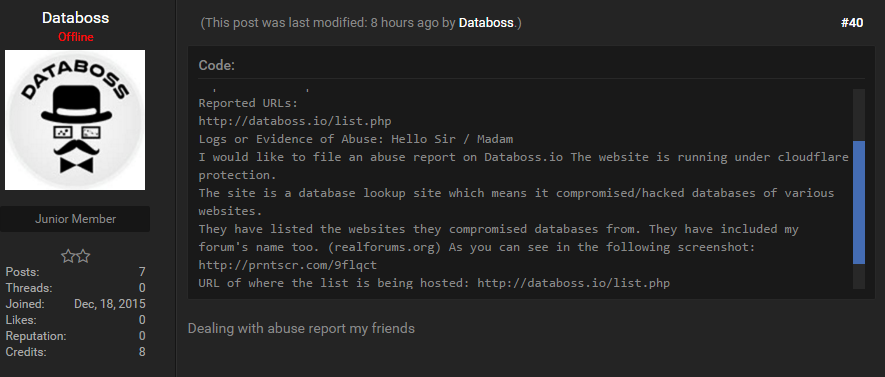The image size is (885, 377).
Task: Click the Code: block header
Action: click(217, 65)
